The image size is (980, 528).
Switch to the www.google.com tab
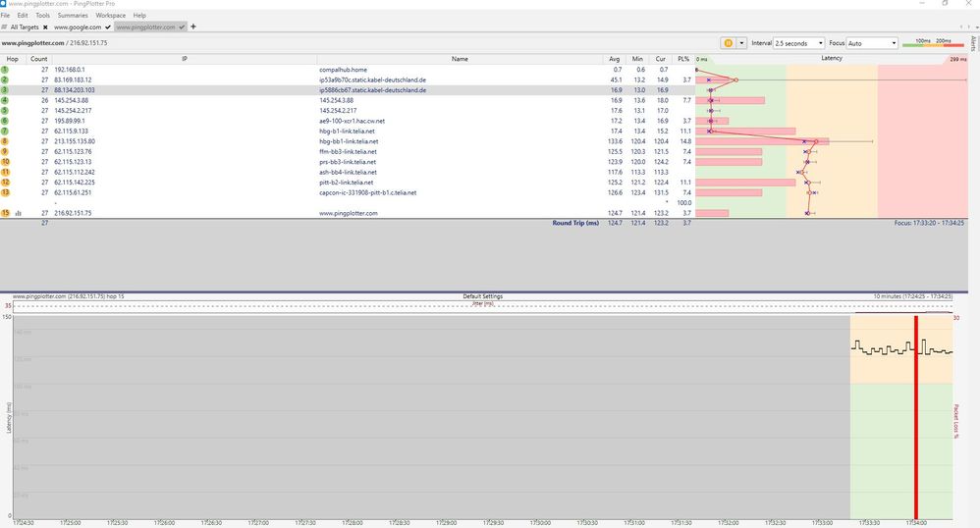coord(78,26)
